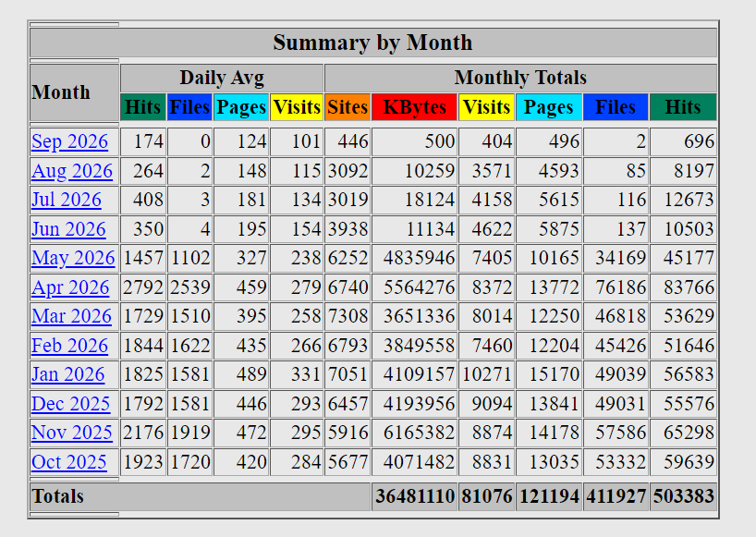Open the Oct 2025 monthly report link
Viewport: 756px width, 537px height.
[69, 462]
